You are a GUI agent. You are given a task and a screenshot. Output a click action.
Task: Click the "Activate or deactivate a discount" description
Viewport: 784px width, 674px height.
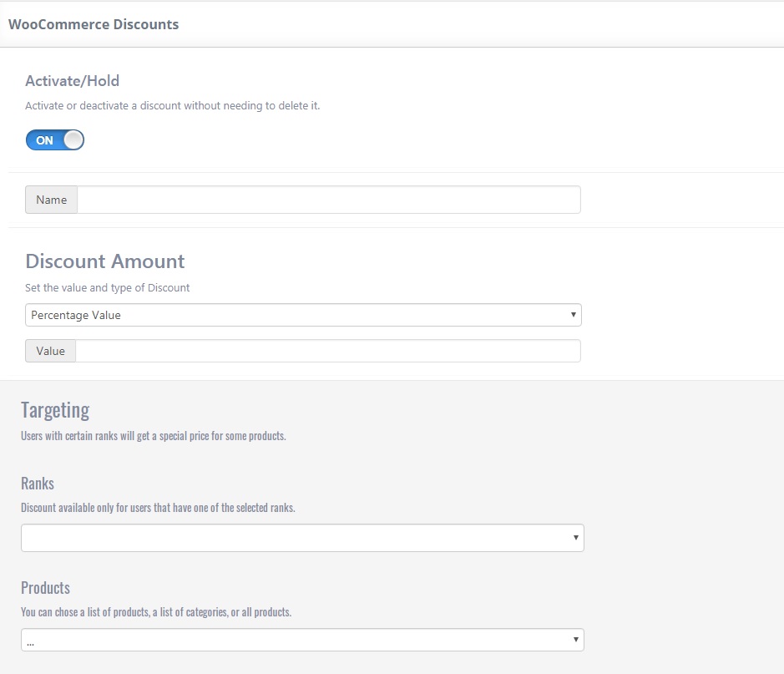pos(172,106)
